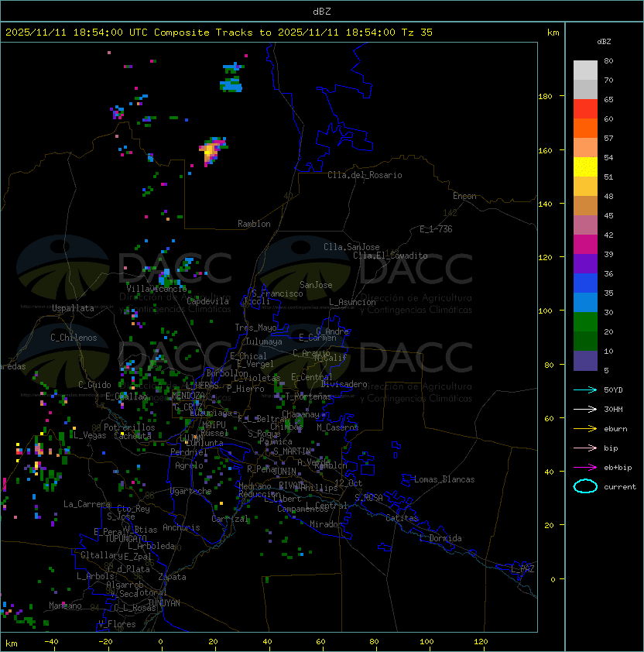The width and height of the screenshot is (644, 652).
Task: Select the red 65 dBZ color swatch
Action: pos(585,108)
